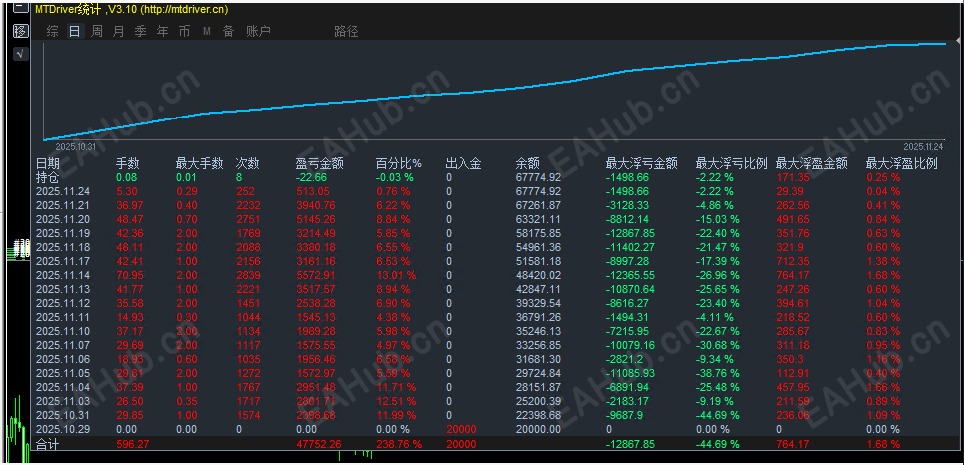Click the M tab
The image size is (964, 465).
[x=207, y=31]
